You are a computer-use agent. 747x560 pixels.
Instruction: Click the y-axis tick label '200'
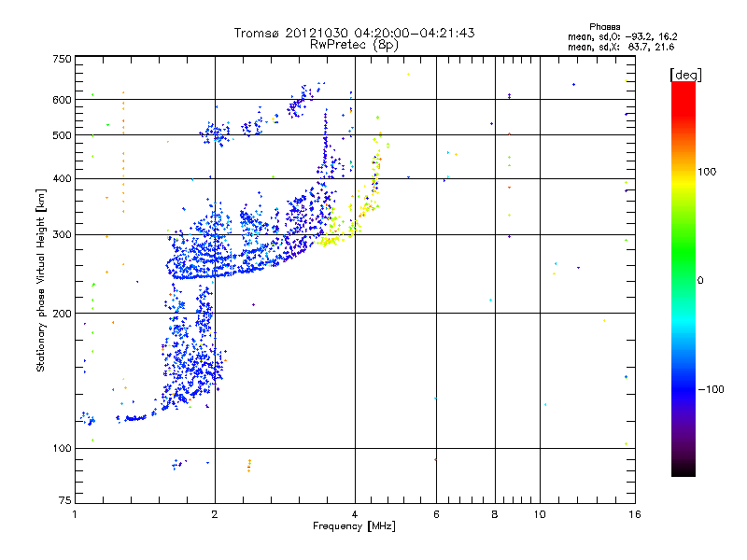62,314
